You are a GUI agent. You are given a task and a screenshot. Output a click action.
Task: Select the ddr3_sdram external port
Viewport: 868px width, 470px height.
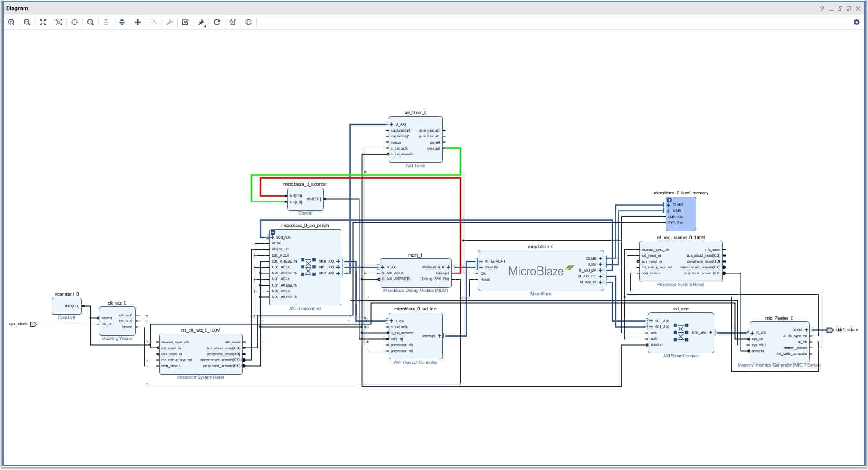(830, 330)
